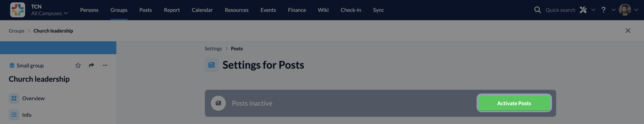This screenshot has width=644, height=124.
Task: Open the help question mark menu
Action: [x=603, y=10]
